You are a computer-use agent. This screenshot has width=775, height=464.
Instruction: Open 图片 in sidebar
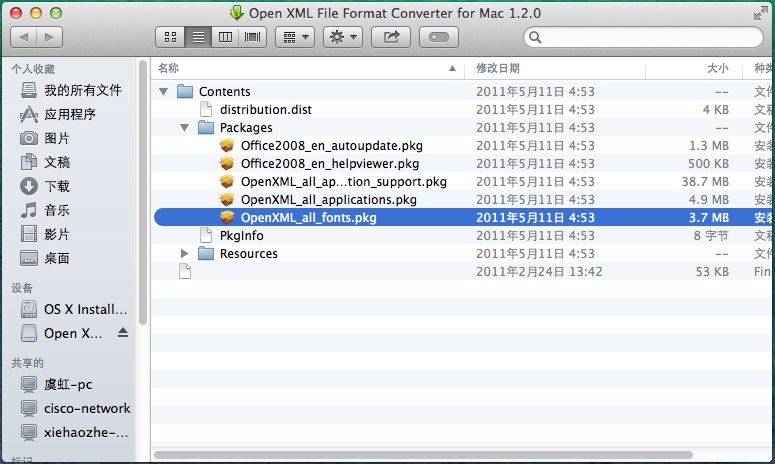[45, 138]
